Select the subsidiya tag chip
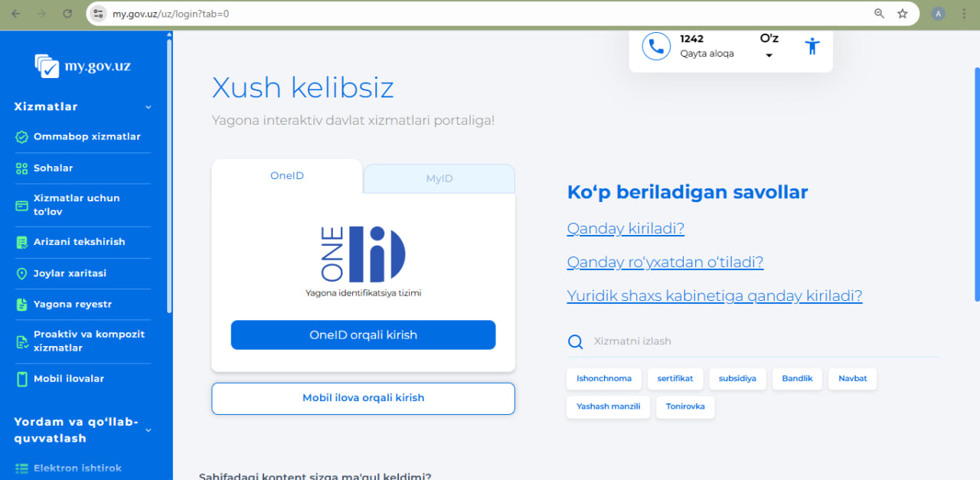The height and width of the screenshot is (480, 980). click(x=737, y=379)
